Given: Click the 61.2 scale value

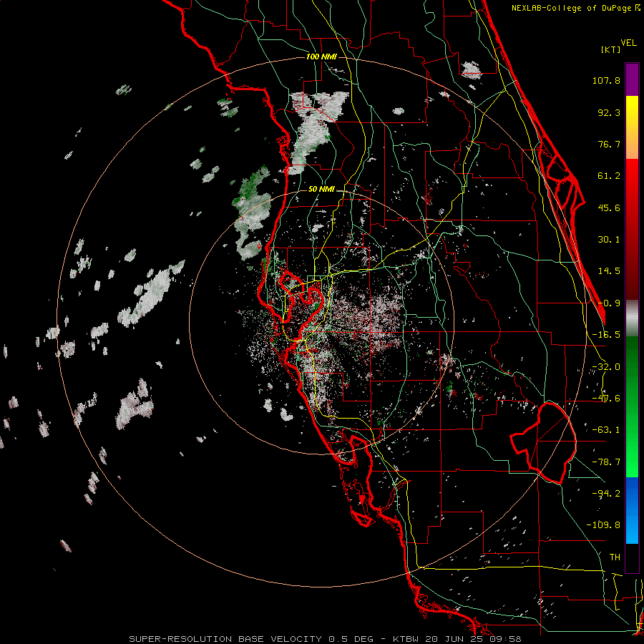Looking at the screenshot, I should pos(609,176).
